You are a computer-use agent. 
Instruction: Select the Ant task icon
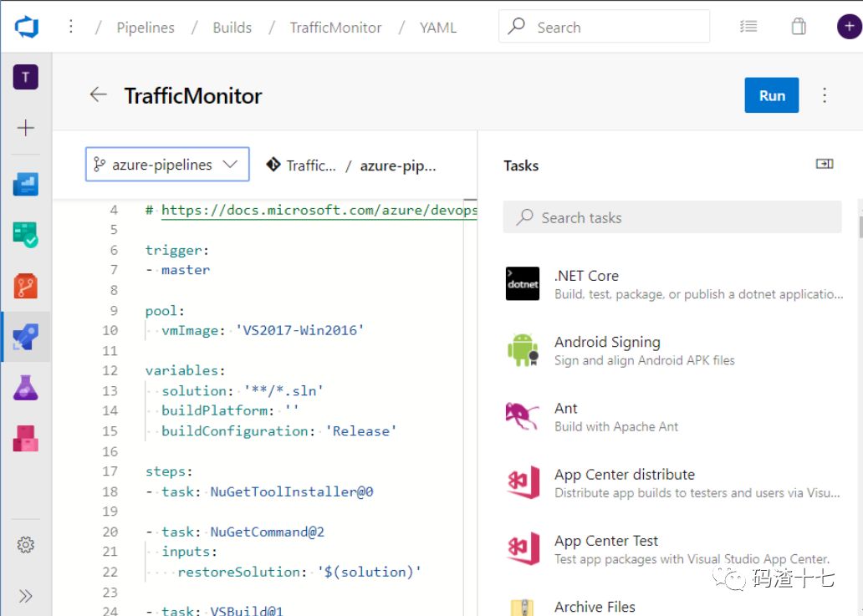tap(523, 416)
